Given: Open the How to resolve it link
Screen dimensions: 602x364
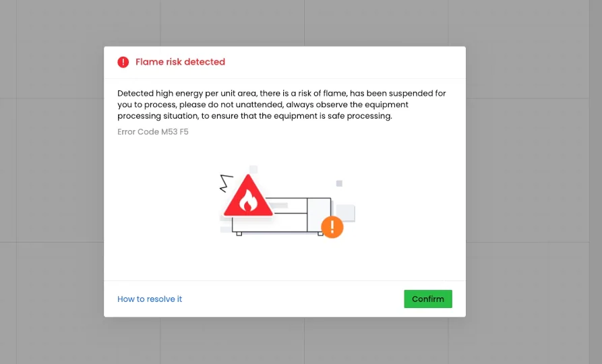Looking at the screenshot, I should (150, 299).
